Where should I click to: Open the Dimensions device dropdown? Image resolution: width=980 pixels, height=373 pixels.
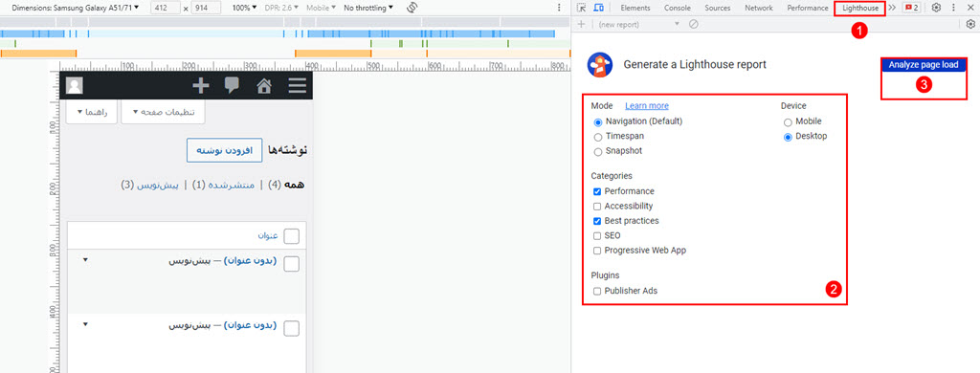click(76, 8)
